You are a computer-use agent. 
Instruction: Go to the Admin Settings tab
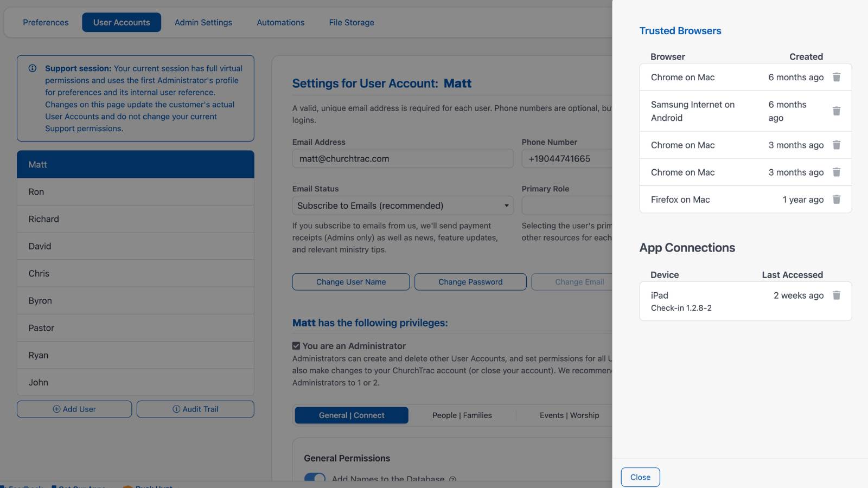[x=203, y=22]
